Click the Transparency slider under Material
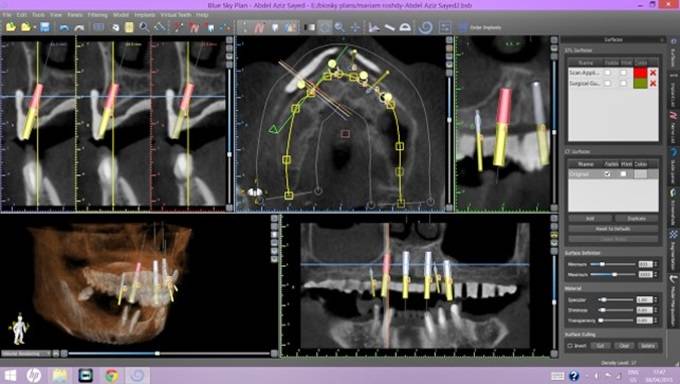This screenshot has height=384, width=680. 616,320
